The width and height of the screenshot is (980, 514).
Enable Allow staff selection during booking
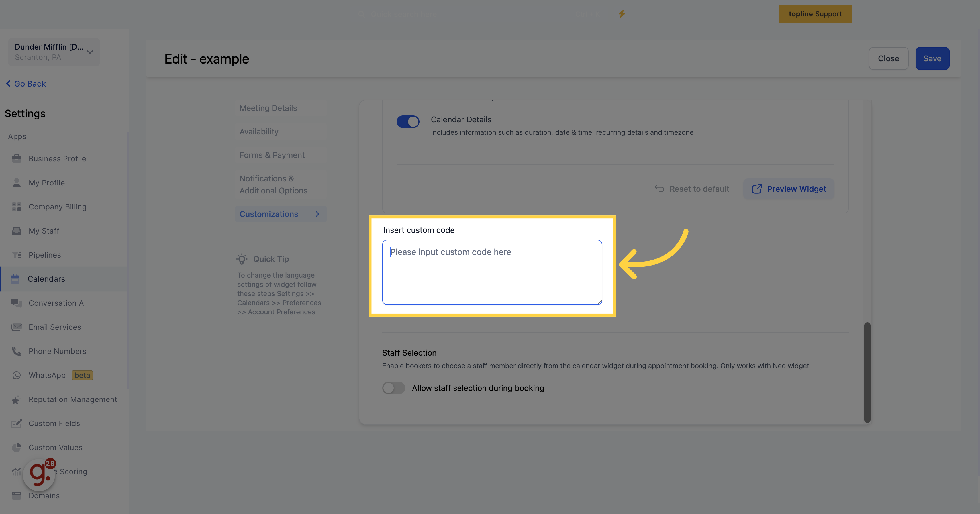click(393, 387)
